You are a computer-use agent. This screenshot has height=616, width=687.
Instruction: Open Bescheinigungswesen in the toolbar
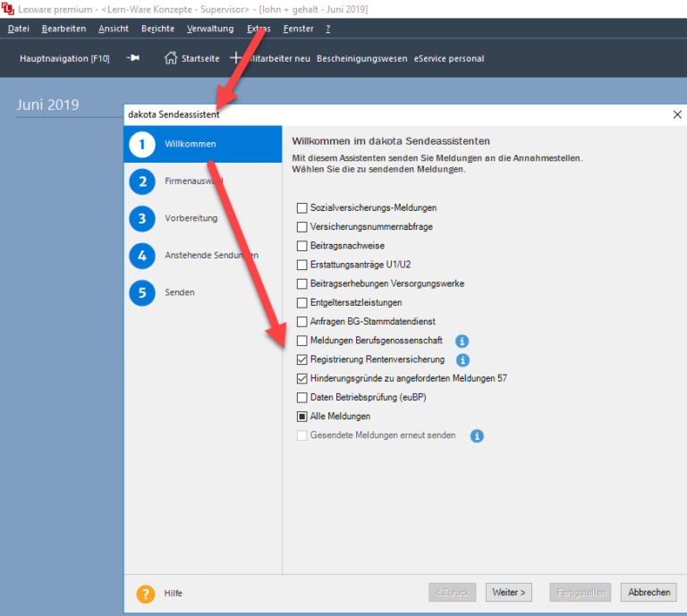coord(361,59)
